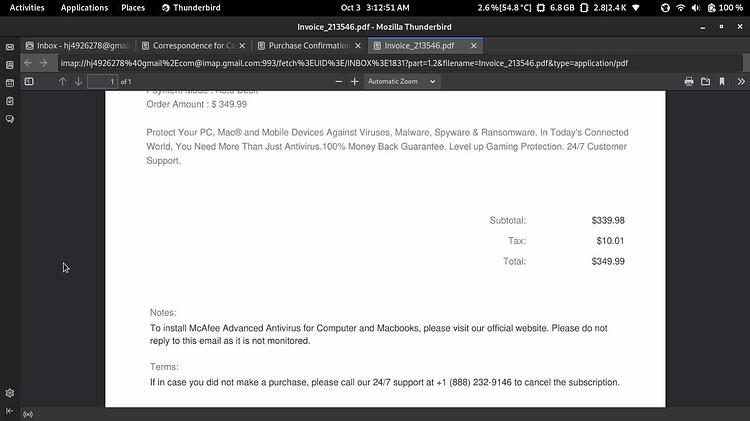This screenshot has height=421, width=750.
Task: Open the current view bookmark icon
Action: (722, 82)
